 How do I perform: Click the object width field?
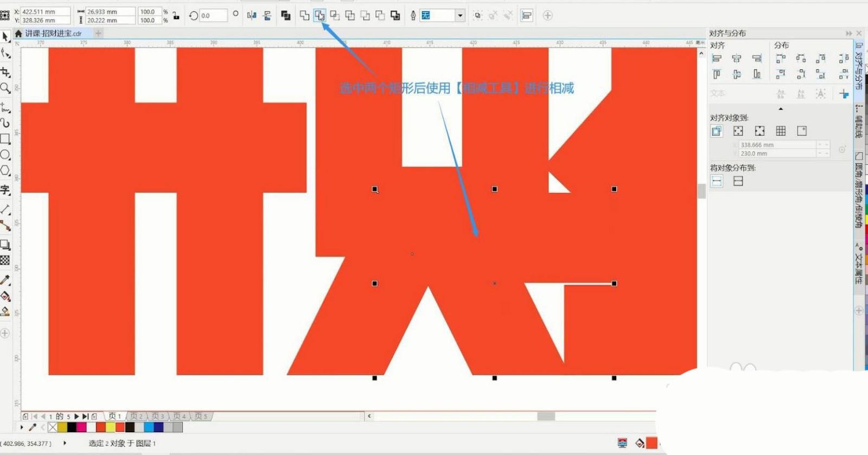[110, 11]
